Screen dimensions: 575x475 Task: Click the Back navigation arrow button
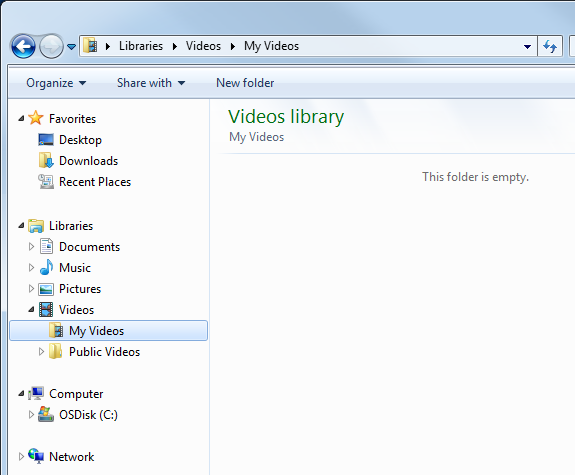point(23,46)
